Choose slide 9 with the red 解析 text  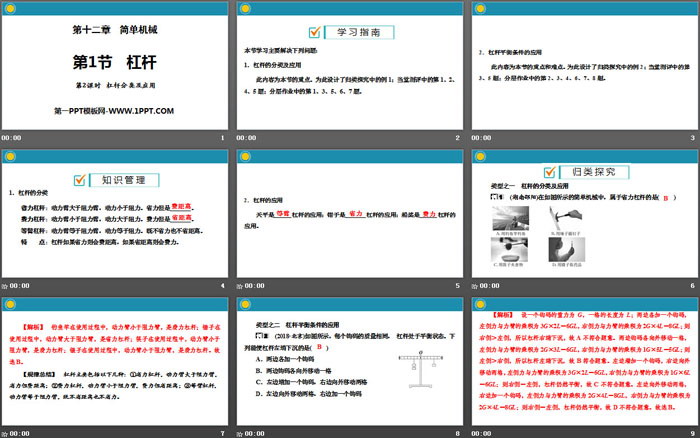[582, 360]
